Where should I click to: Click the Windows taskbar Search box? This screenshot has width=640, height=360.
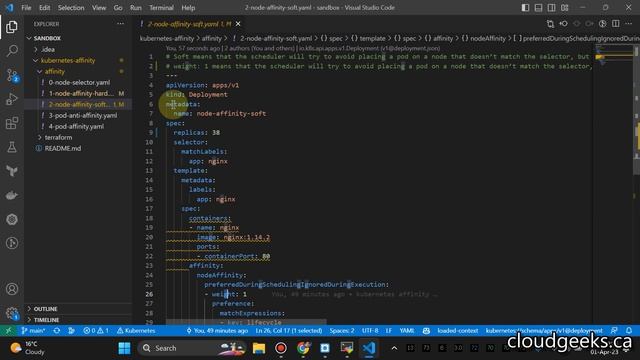pyautogui.click(x=193, y=348)
